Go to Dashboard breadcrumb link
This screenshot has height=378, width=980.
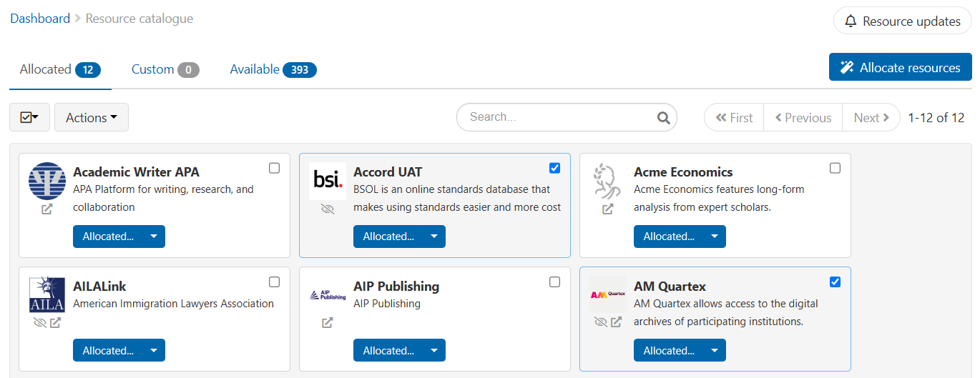pyautogui.click(x=40, y=19)
